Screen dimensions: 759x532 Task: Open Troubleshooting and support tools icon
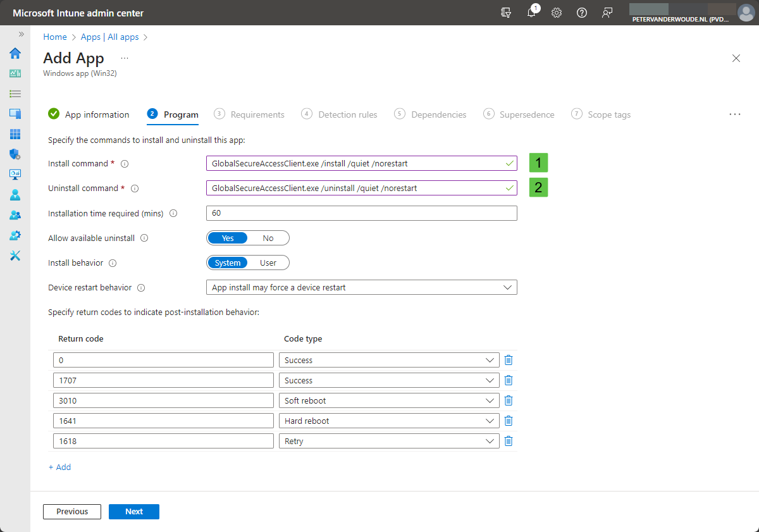coord(15,256)
